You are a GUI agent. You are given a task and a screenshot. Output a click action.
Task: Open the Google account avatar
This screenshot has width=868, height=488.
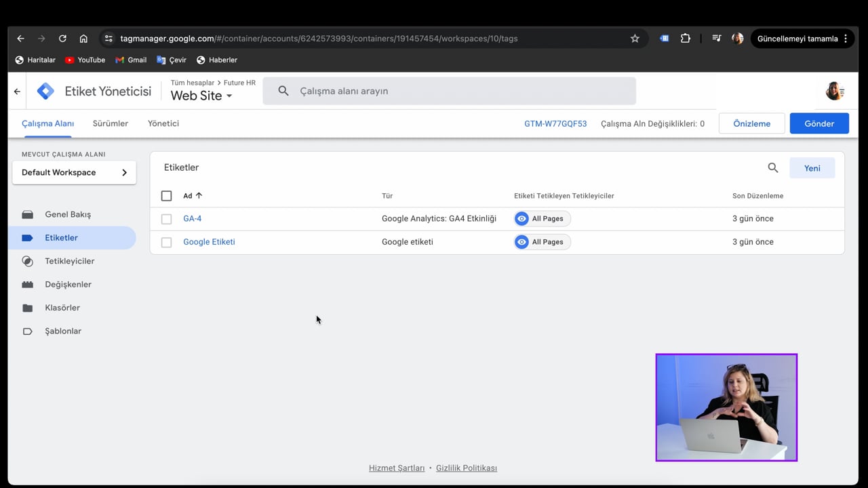coord(834,91)
